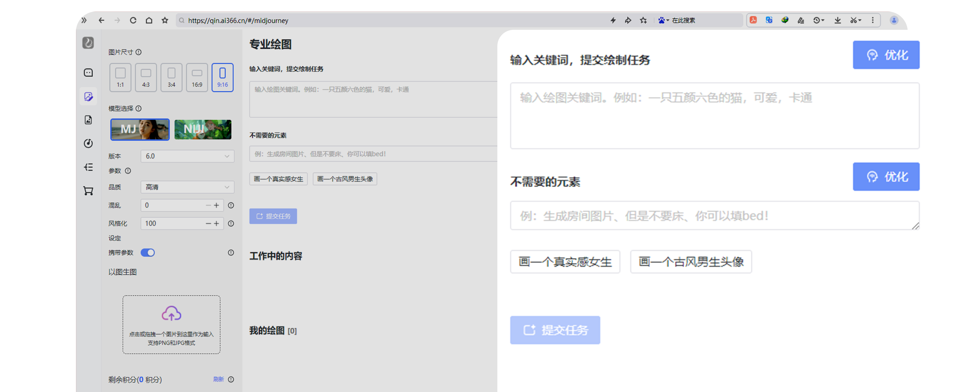Image resolution: width=980 pixels, height=392 pixels.
Task: Open the chat icon in left sidebar
Action: tap(88, 73)
